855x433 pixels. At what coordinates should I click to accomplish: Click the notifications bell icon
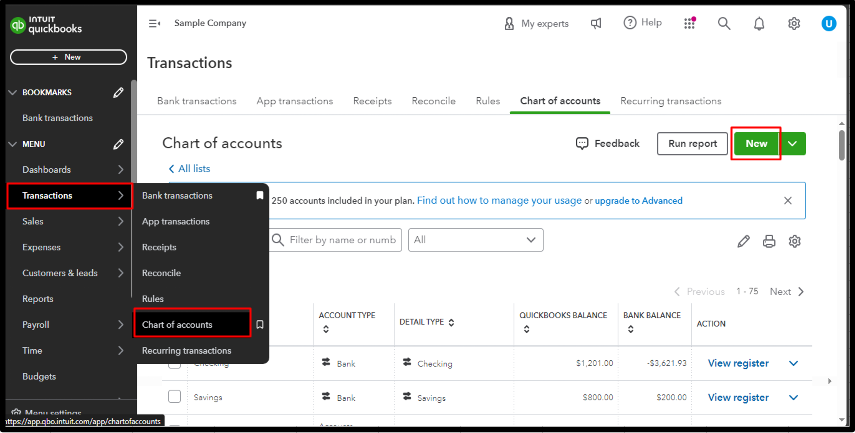coord(759,23)
